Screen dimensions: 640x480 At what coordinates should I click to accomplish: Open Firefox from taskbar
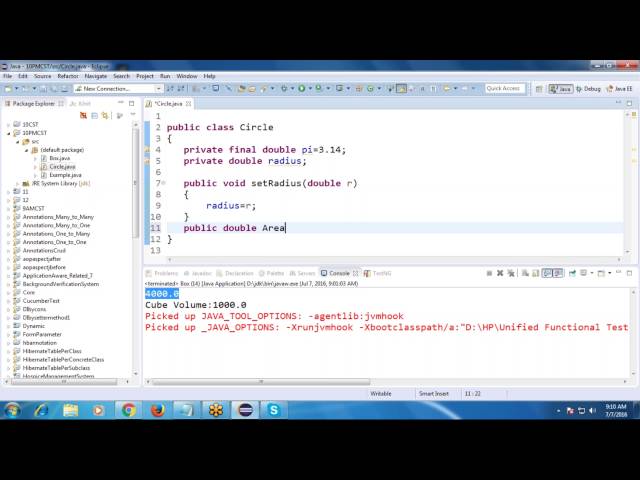point(158,410)
